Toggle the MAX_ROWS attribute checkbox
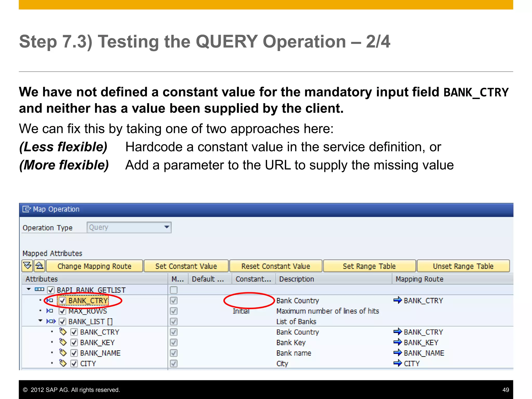The image size is (532, 399). (x=62, y=311)
